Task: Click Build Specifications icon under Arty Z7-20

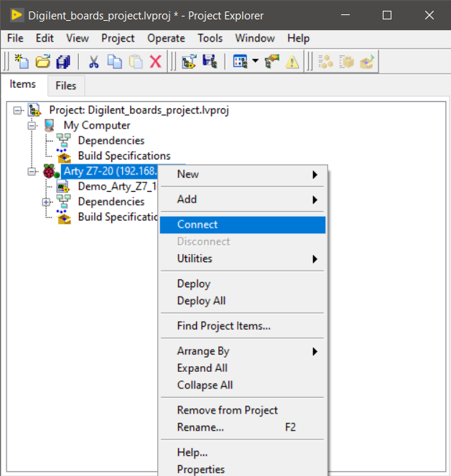Action: tap(64, 217)
